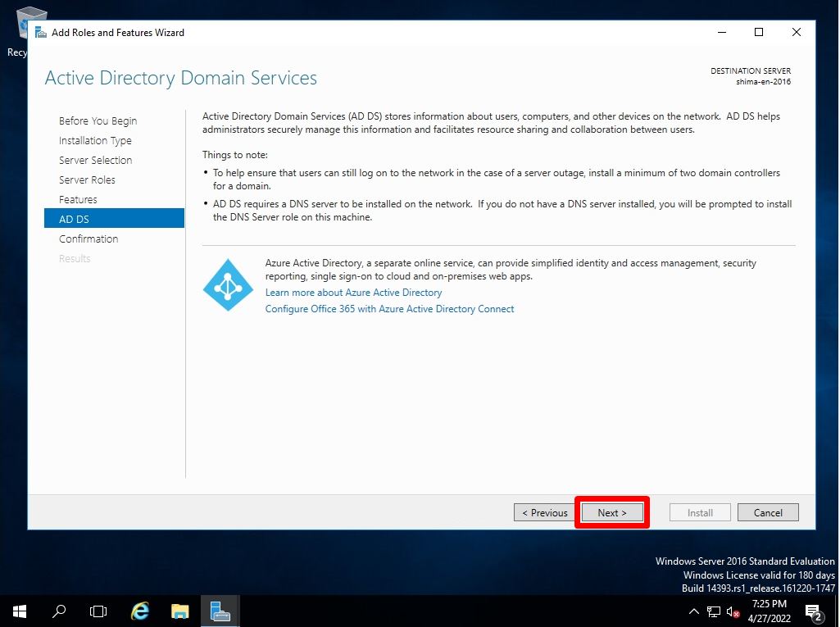Cancel the Add Roles wizard
The height and width of the screenshot is (627, 840).
coord(768,512)
